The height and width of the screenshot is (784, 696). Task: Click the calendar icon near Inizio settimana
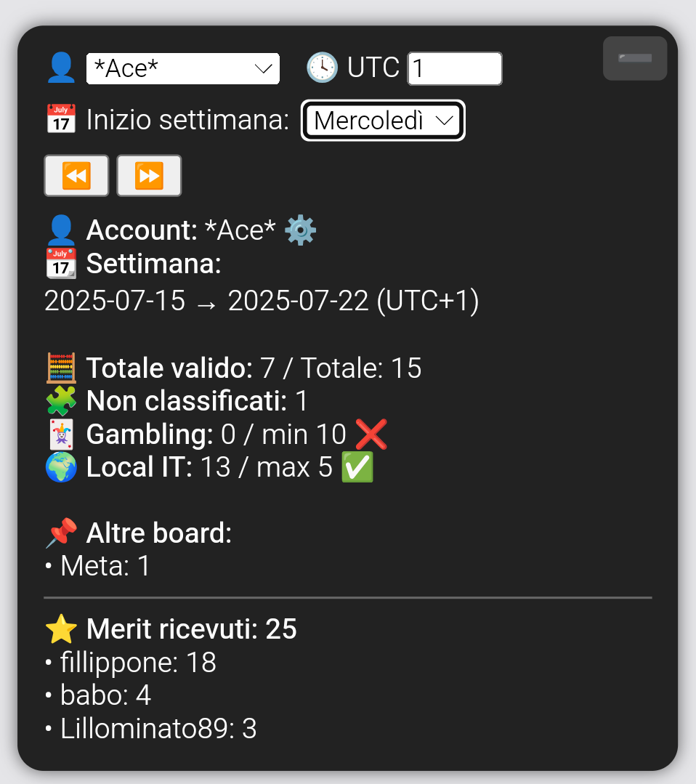coord(61,119)
